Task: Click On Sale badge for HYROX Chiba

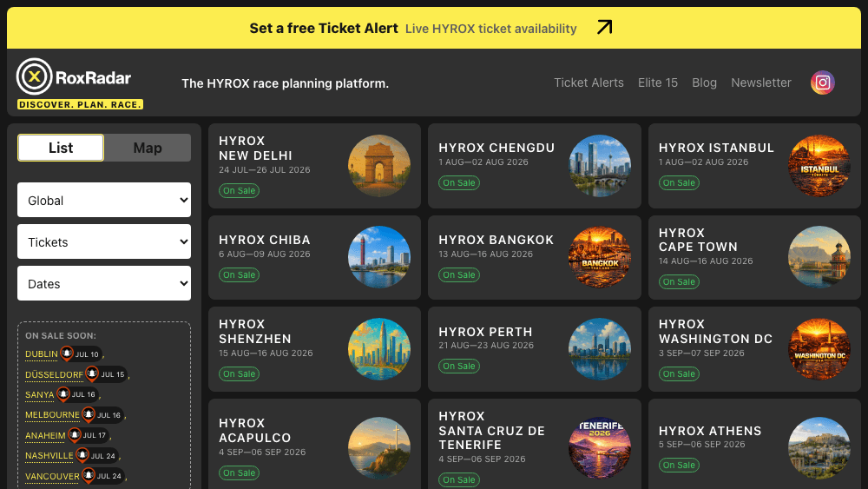Action: [240, 274]
